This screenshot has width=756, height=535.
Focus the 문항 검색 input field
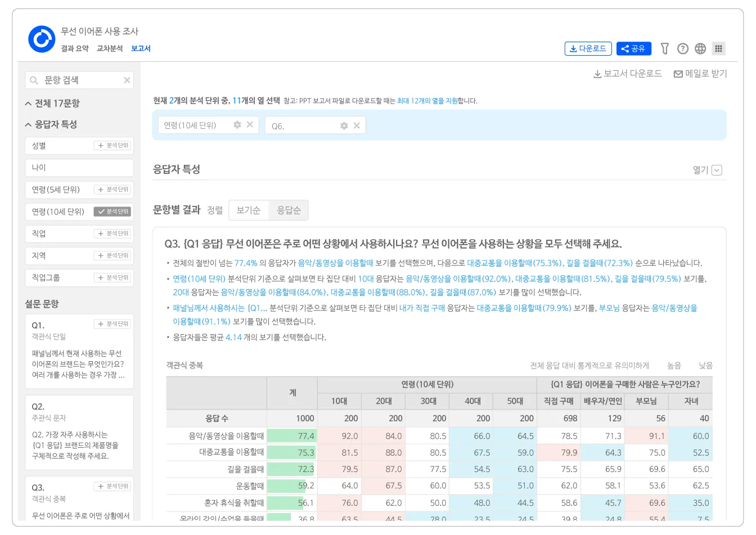pyautogui.click(x=79, y=80)
